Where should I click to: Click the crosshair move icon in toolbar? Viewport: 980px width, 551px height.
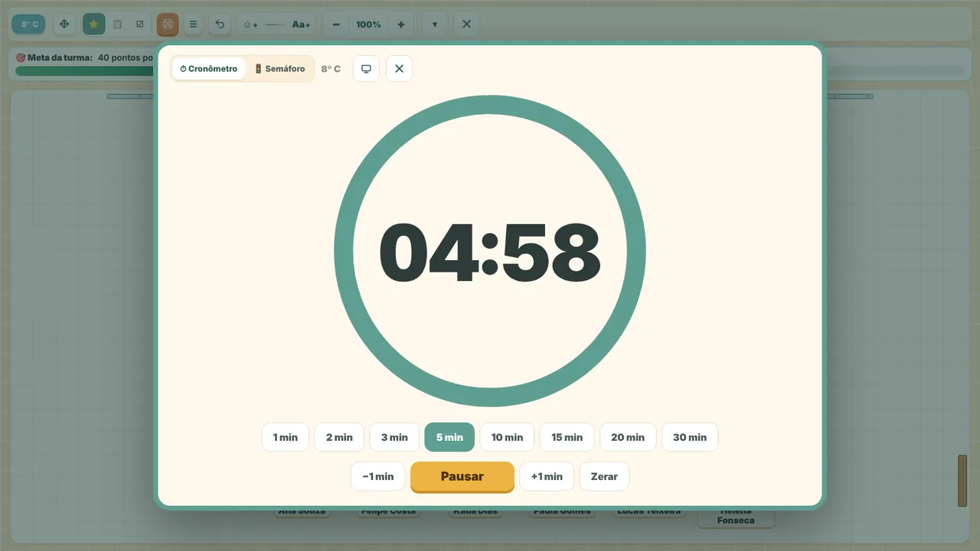point(64,24)
